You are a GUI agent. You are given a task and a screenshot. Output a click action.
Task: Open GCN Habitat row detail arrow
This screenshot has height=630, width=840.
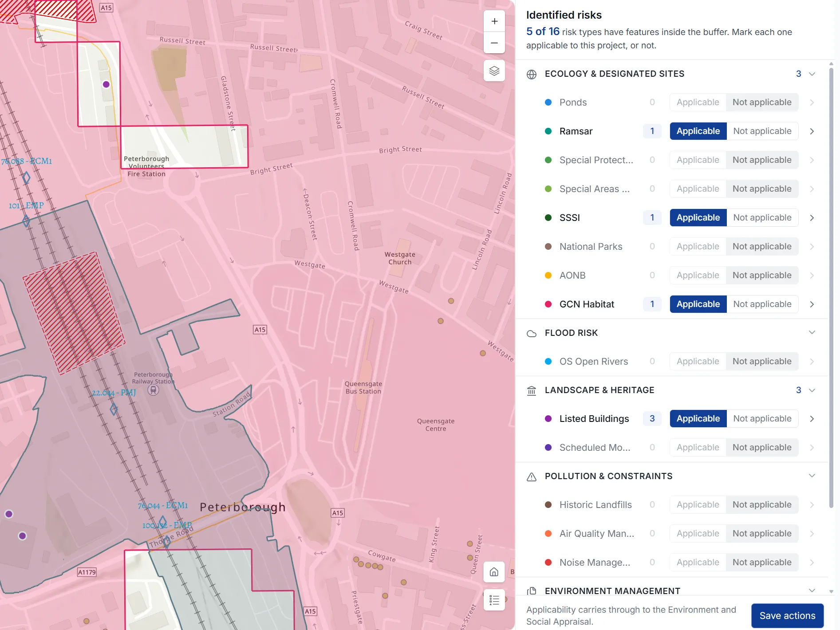point(812,304)
